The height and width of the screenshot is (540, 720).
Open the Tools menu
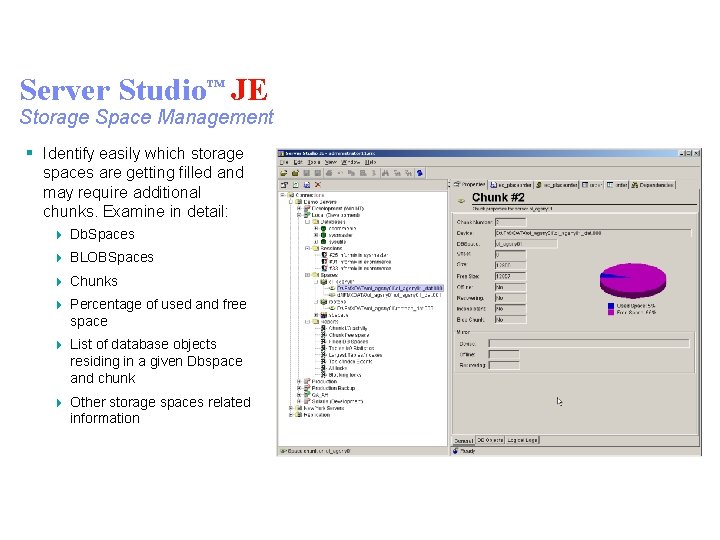[314, 162]
